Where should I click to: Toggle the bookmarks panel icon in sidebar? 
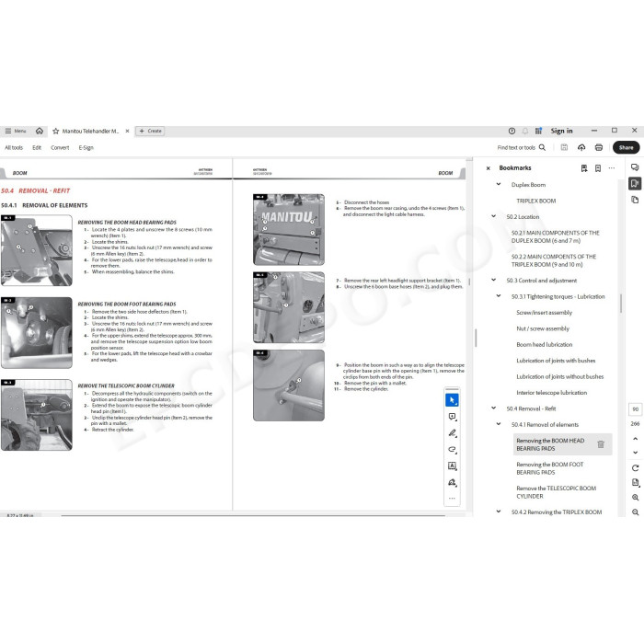[635, 183]
